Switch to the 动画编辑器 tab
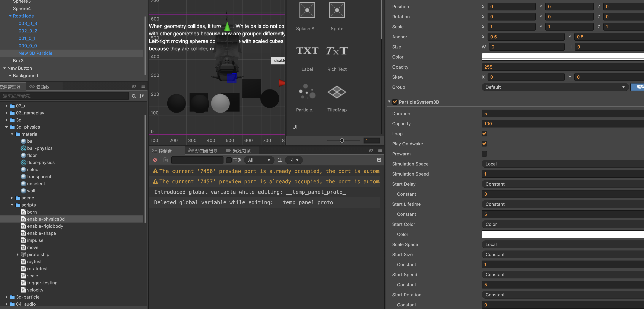644x309 pixels. (203, 151)
